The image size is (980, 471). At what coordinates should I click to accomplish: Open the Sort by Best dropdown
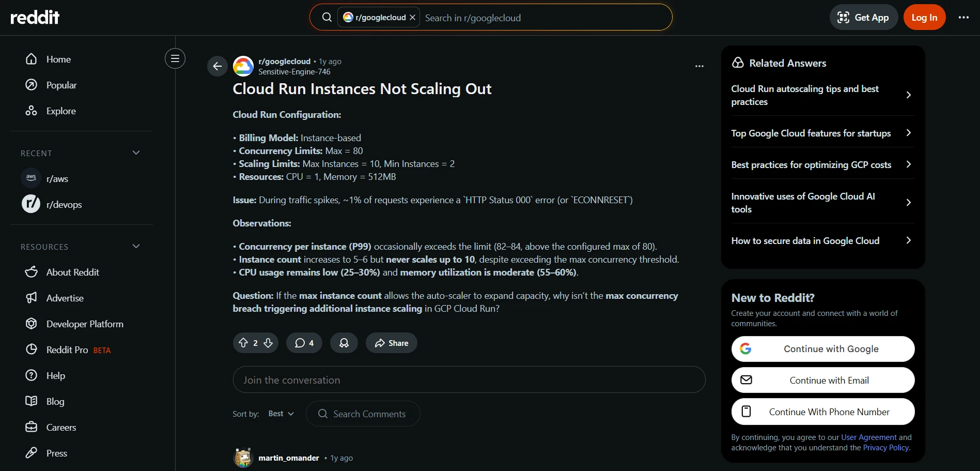281,414
